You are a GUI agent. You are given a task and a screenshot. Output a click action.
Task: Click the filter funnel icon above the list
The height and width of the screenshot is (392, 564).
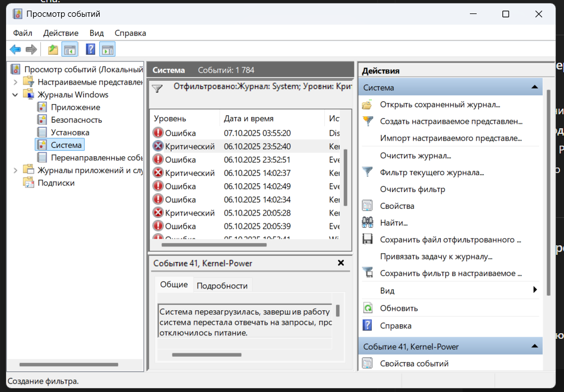tap(157, 88)
